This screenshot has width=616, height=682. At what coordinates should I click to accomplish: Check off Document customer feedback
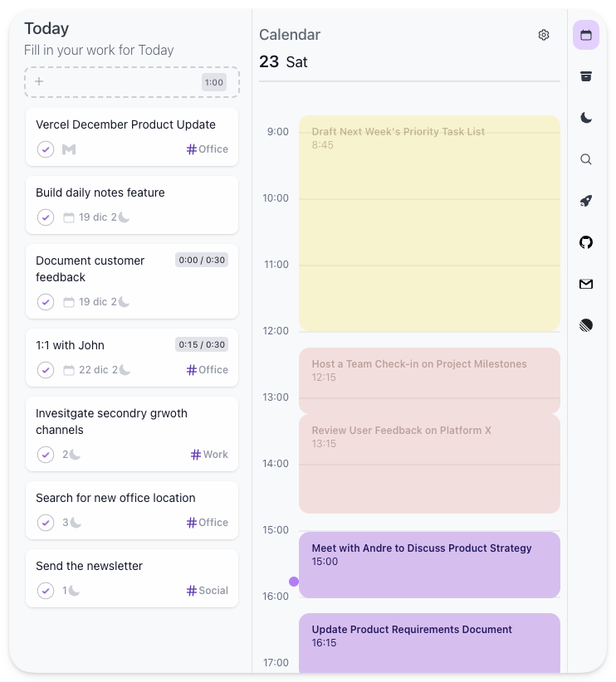[x=46, y=302]
